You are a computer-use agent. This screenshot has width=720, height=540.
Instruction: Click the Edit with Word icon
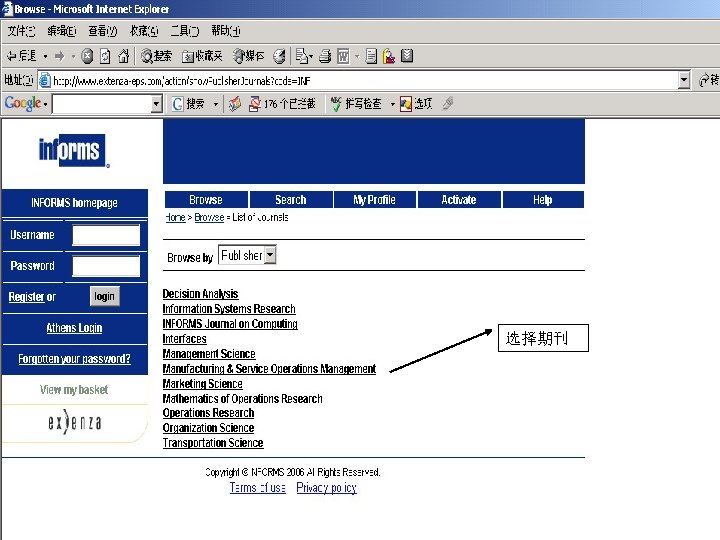click(343, 56)
